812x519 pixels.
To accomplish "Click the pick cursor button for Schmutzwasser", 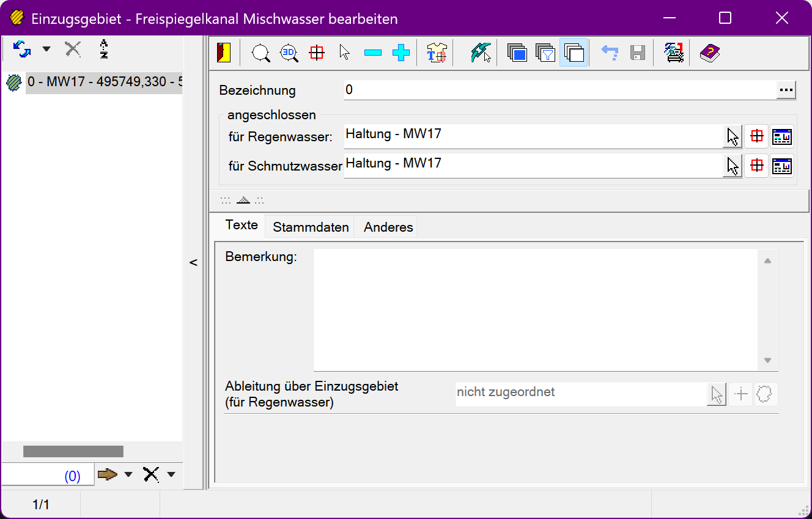I will 732,166.
